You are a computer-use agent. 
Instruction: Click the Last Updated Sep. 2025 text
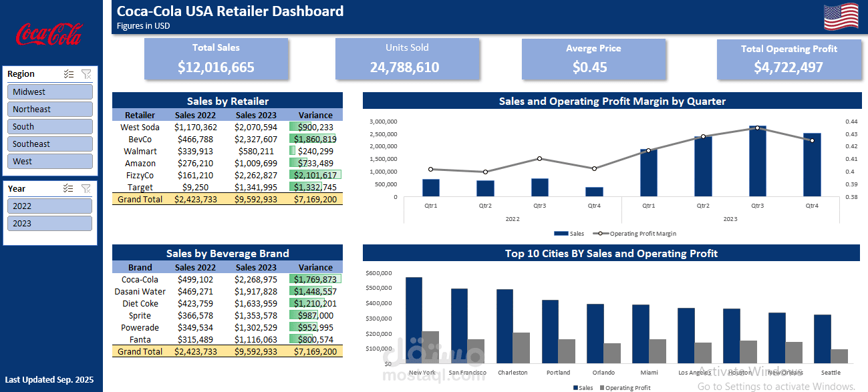pyautogui.click(x=49, y=380)
